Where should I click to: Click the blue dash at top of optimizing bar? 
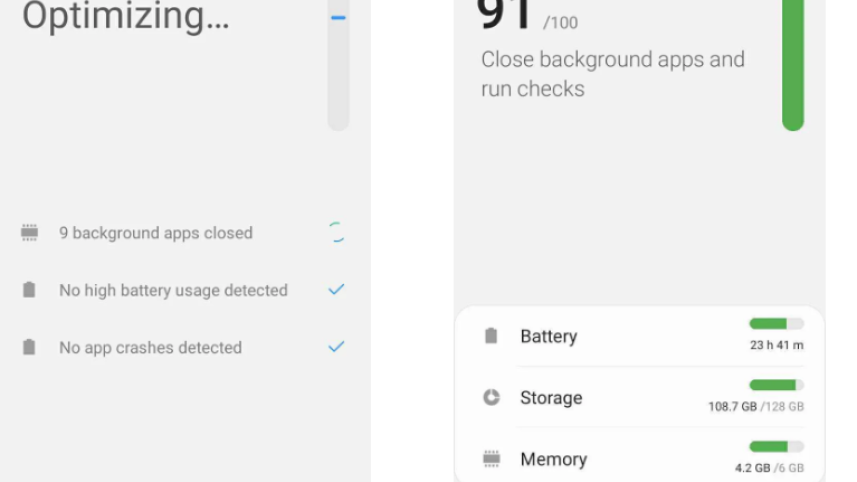tap(338, 18)
